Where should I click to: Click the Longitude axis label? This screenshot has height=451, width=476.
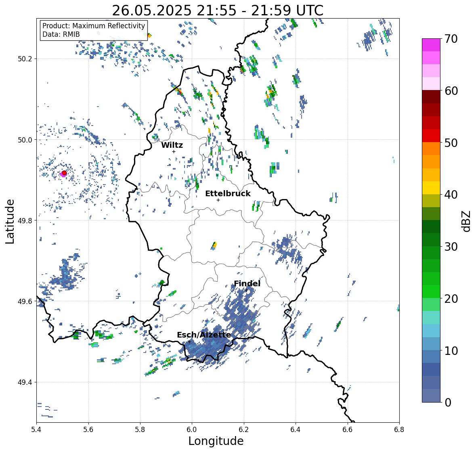(x=216, y=441)
